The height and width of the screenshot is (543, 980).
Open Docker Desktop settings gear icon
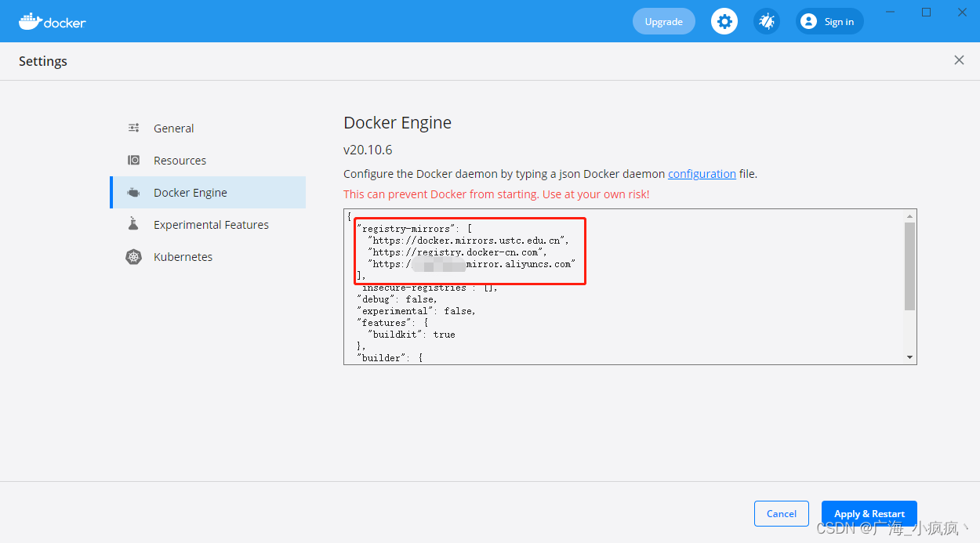724,21
